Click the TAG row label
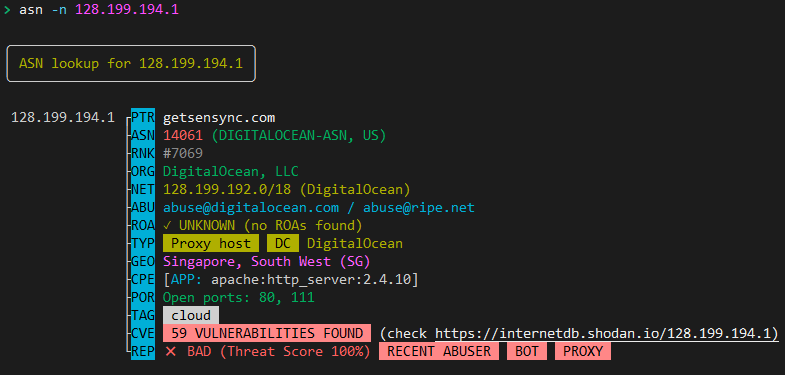785x375 pixels. coord(143,315)
